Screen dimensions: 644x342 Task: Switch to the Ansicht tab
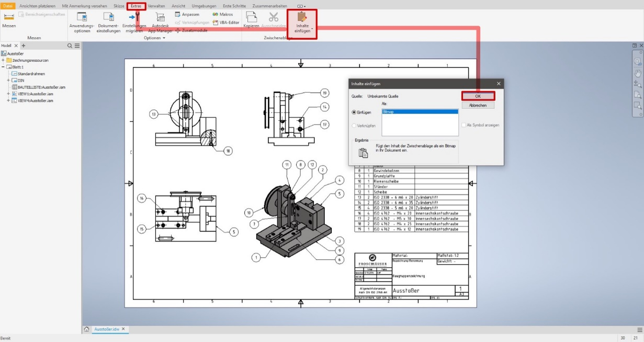point(178,6)
